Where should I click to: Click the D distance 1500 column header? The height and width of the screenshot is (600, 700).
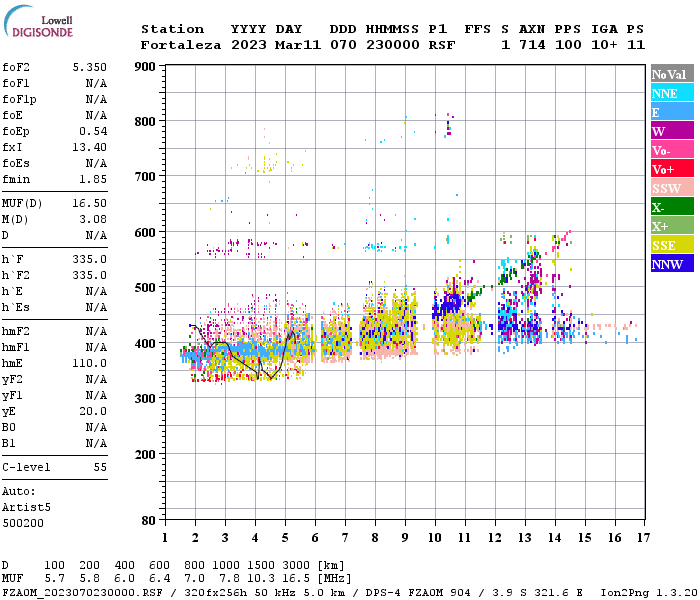coord(261,566)
